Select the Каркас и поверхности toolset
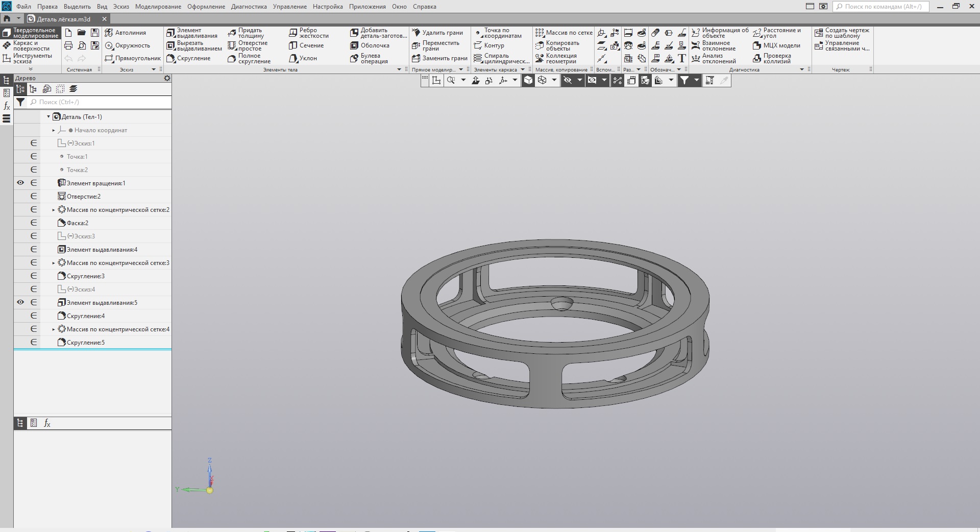The image size is (980, 532). point(31,45)
